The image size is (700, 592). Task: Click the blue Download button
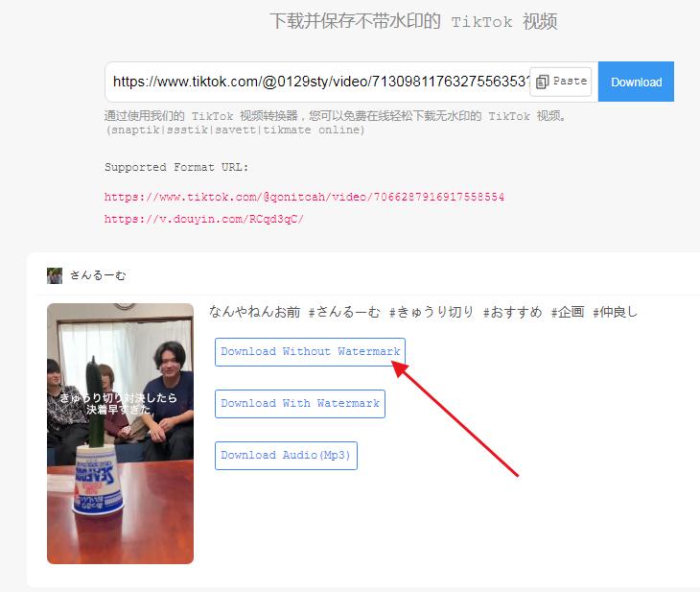click(x=636, y=82)
